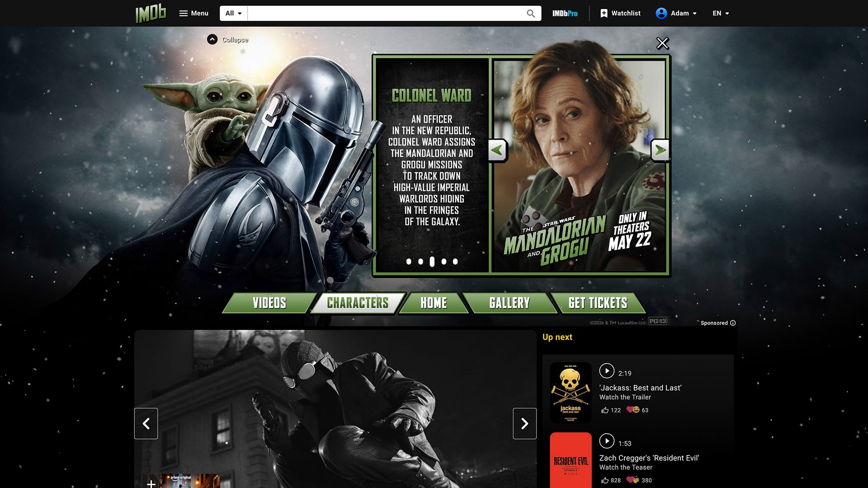Open the Get Tickets tab
The image size is (868, 488).
[x=598, y=303]
